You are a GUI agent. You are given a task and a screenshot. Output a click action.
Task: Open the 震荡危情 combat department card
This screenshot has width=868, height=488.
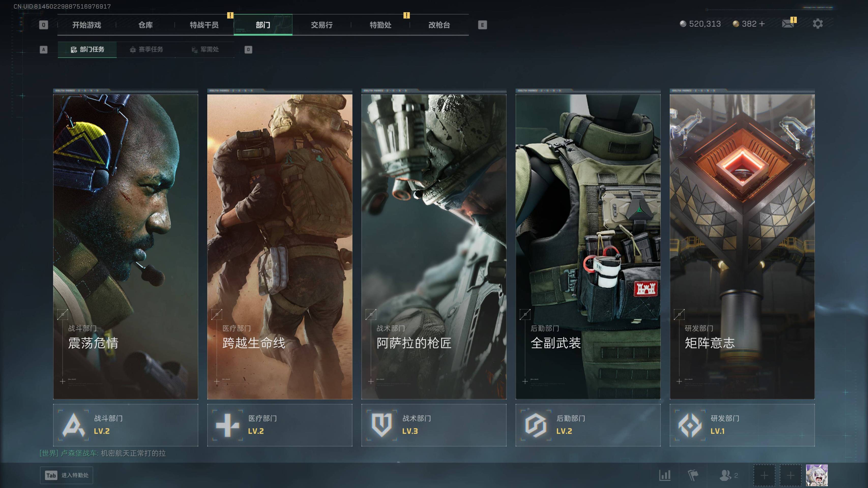pos(125,246)
